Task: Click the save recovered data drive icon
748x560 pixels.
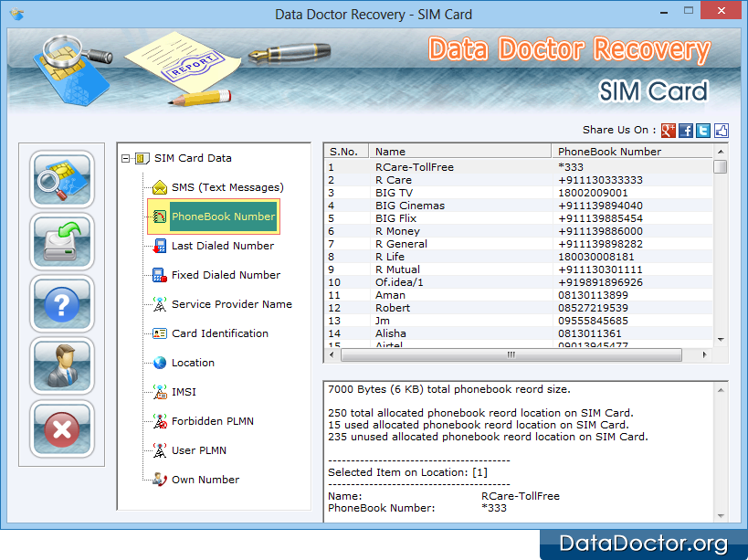Action: pos(61,242)
